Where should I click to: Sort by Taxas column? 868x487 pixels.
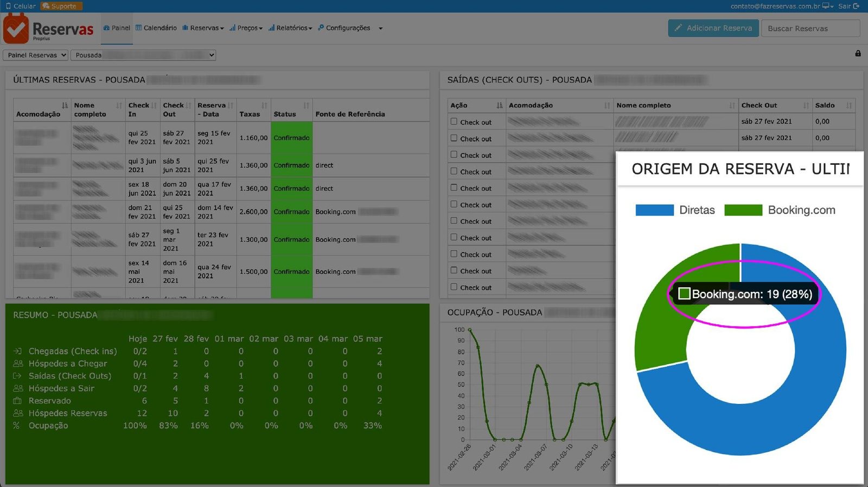(x=264, y=105)
